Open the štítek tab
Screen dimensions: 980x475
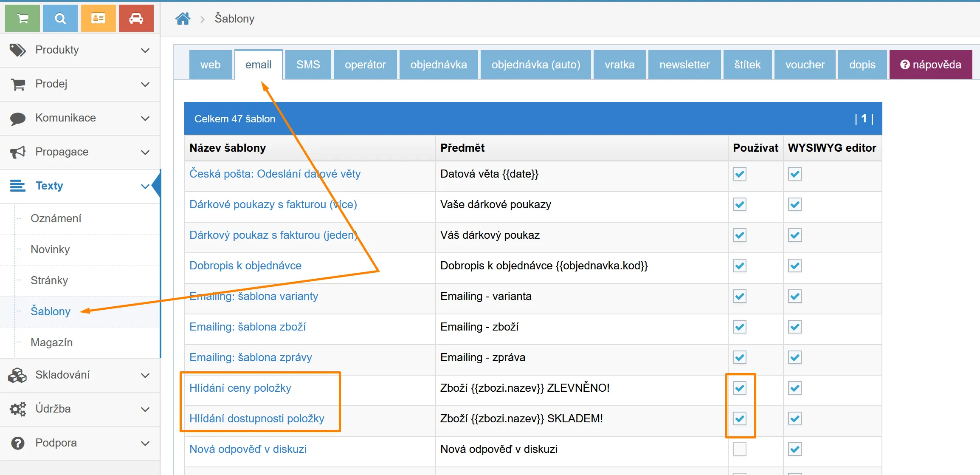tap(747, 65)
